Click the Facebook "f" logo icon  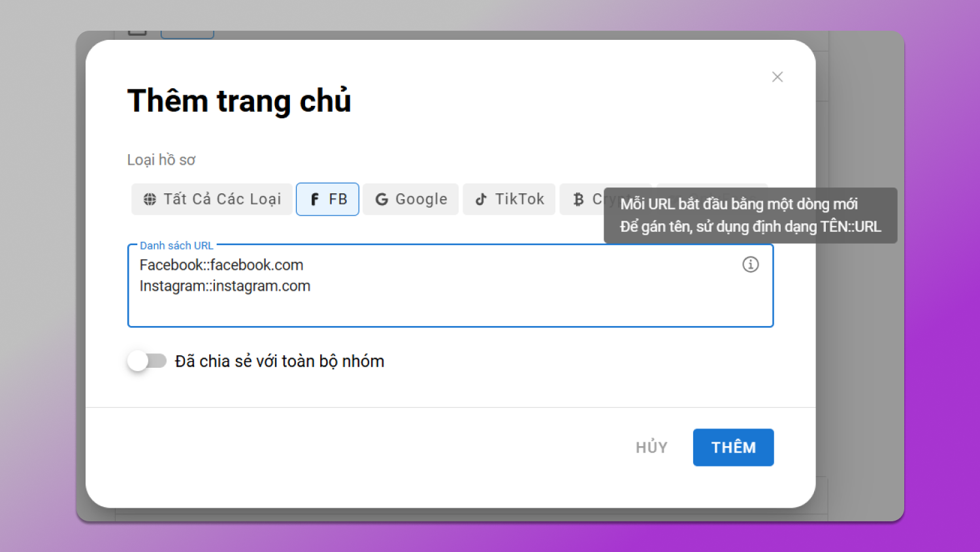(x=315, y=199)
